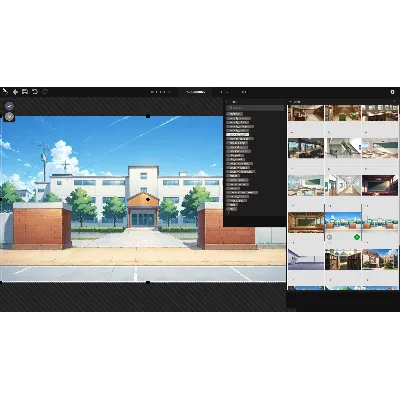Select the wooden-framed chalkboard thumbnail
This screenshot has width=400, height=400.
[x=306, y=222]
